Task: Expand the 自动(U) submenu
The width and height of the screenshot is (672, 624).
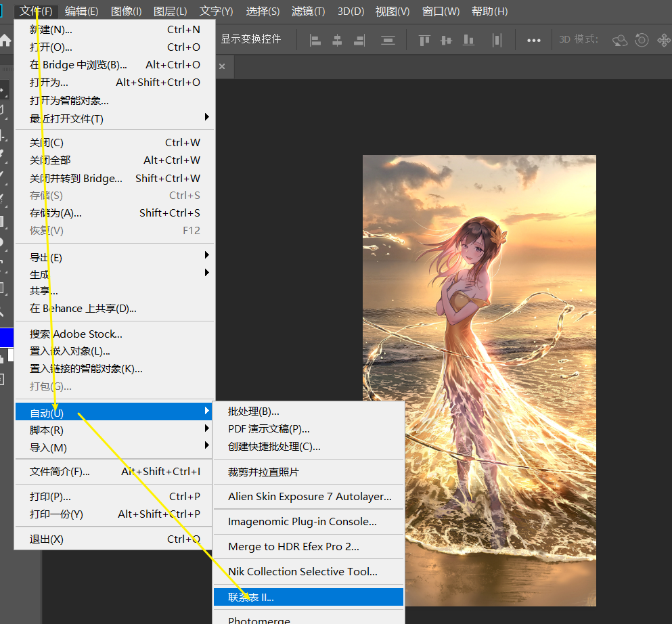Action: click(114, 411)
